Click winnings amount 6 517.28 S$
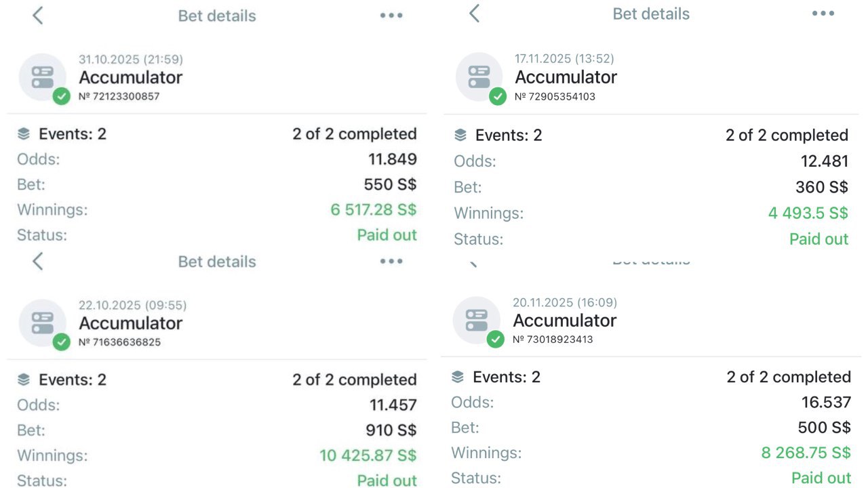The image size is (868, 488). pyautogui.click(x=374, y=209)
